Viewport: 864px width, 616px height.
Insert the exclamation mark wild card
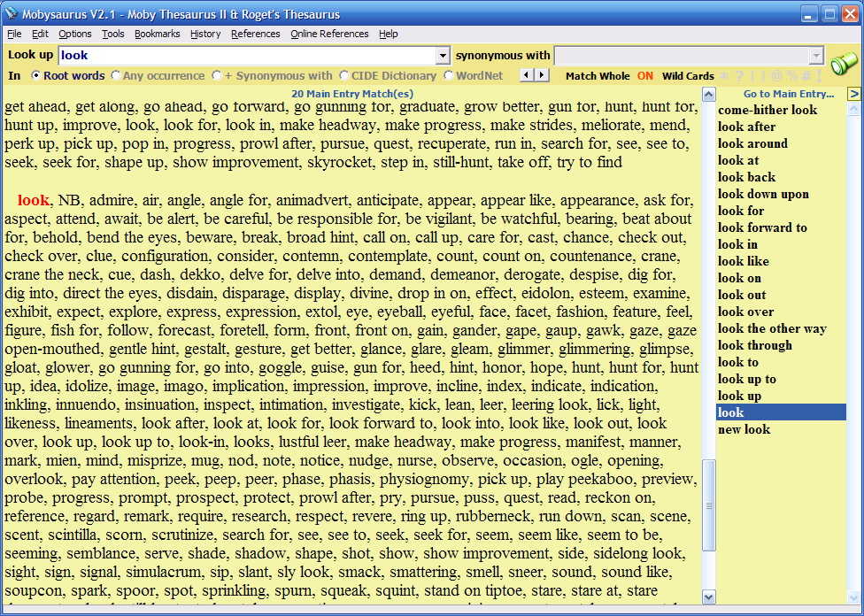pos(820,76)
